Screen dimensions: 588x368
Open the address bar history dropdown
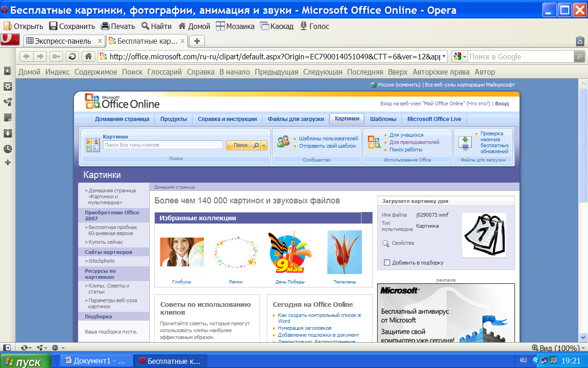pyautogui.click(x=444, y=57)
